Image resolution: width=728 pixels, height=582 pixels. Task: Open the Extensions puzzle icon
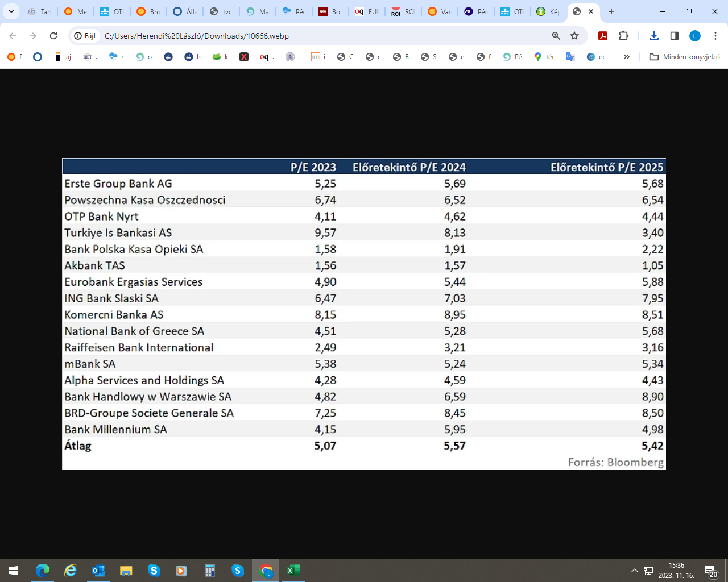[x=623, y=36]
